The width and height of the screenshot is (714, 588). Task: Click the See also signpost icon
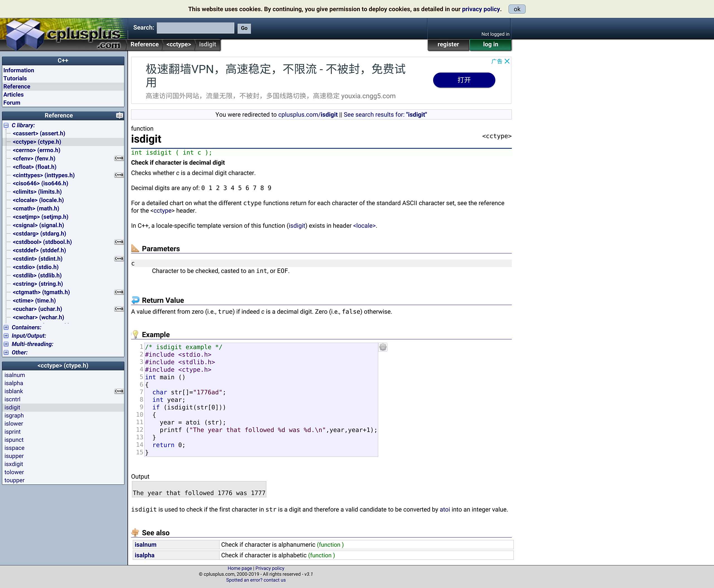pyautogui.click(x=136, y=532)
